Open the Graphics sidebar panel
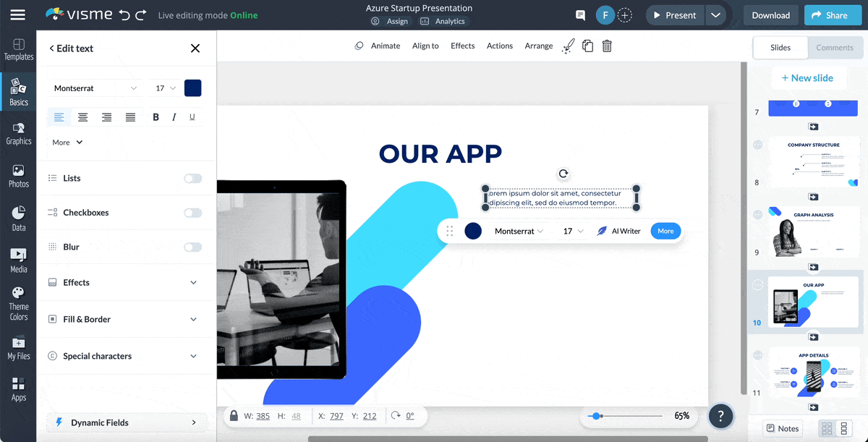868x442 pixels. click(x=19, y=134)
